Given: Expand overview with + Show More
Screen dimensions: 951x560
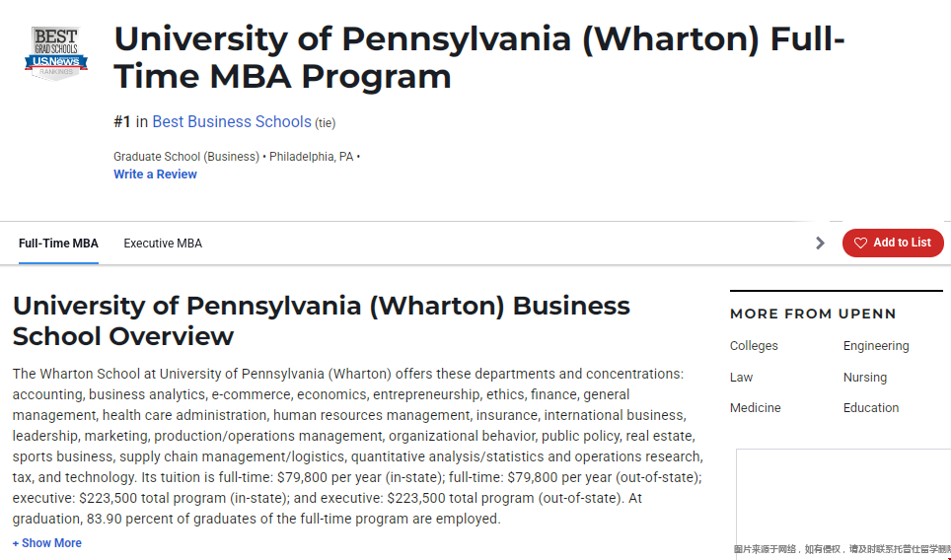Looking at the screenshot, I should pyautogui.click(x=47, y=543).
